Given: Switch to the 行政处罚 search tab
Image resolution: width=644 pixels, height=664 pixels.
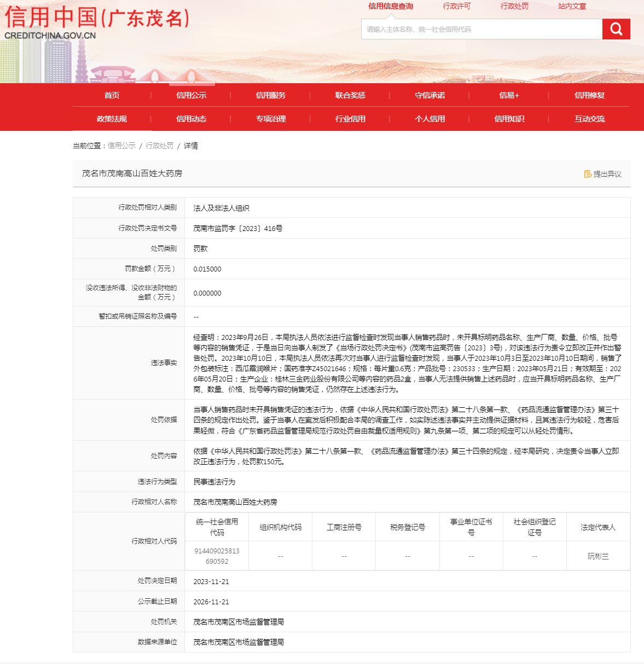Looking at the screenshot, I should tap(514, 7).
